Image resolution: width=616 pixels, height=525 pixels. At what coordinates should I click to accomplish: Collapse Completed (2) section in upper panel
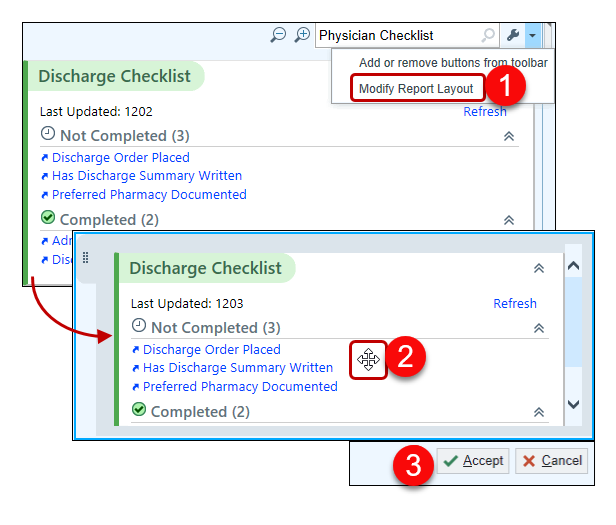coord(508,220)
